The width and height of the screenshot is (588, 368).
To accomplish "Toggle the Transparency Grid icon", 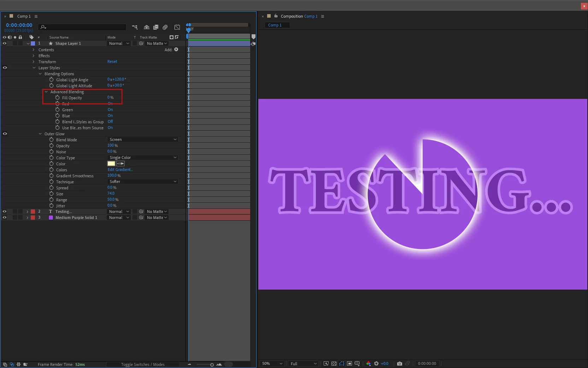I will click(x=334, y=363).
